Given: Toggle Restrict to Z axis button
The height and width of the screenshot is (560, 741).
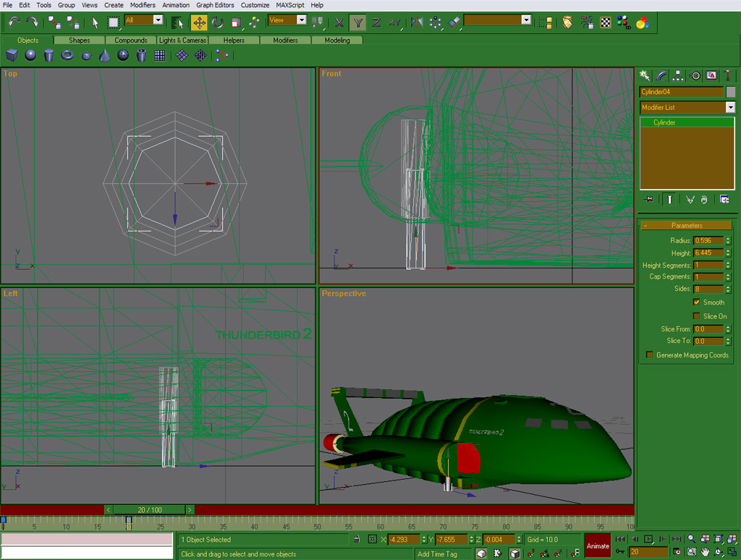Looking at the screenshot, I should click(x=376, y=22).
